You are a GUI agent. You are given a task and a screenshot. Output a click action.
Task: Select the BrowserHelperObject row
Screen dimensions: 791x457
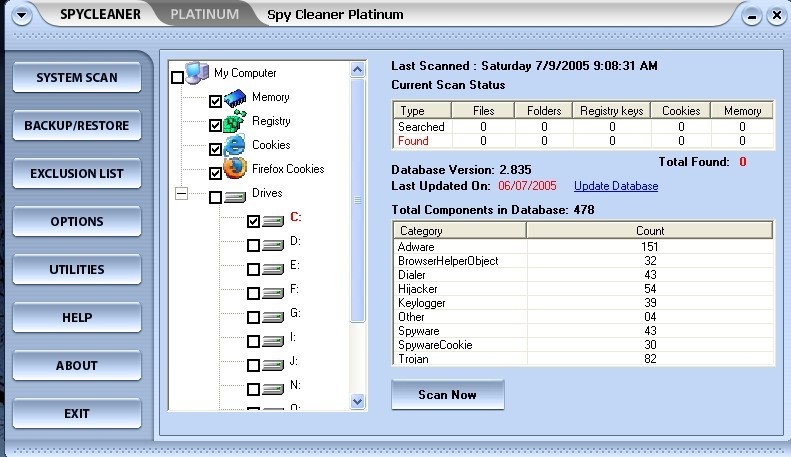(x=583, y=261)
